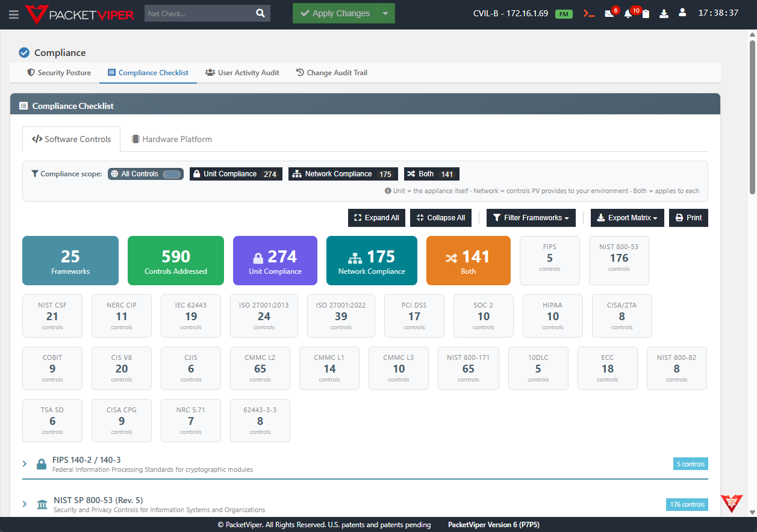Expand the FIPS 140-2 / 140-3 section
This screenshot has height=532, width=757.
(x=25, y=464)
